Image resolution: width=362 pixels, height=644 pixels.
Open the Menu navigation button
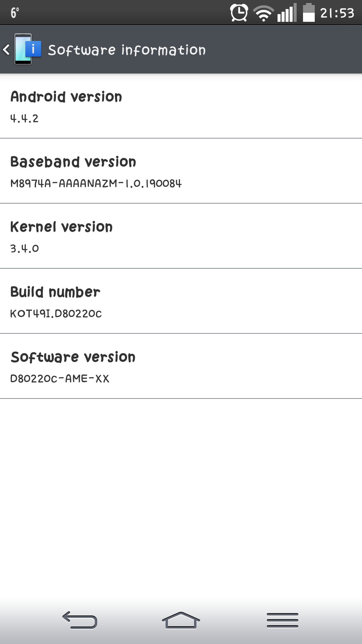point(282,620)
